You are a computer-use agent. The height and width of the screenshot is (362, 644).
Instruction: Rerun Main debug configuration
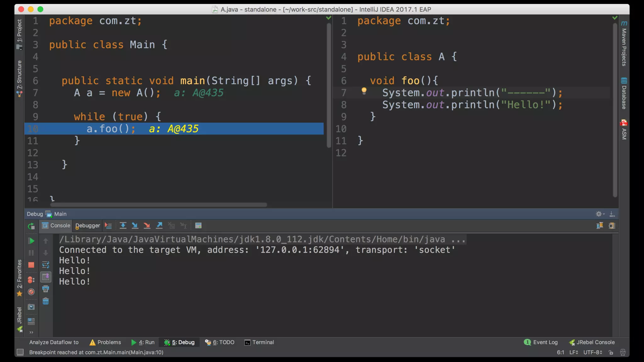[31, 226]
